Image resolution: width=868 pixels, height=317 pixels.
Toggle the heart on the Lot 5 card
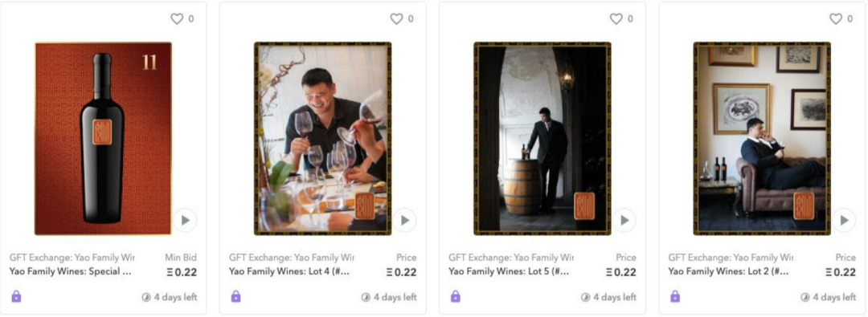click(x=616, y=18)
